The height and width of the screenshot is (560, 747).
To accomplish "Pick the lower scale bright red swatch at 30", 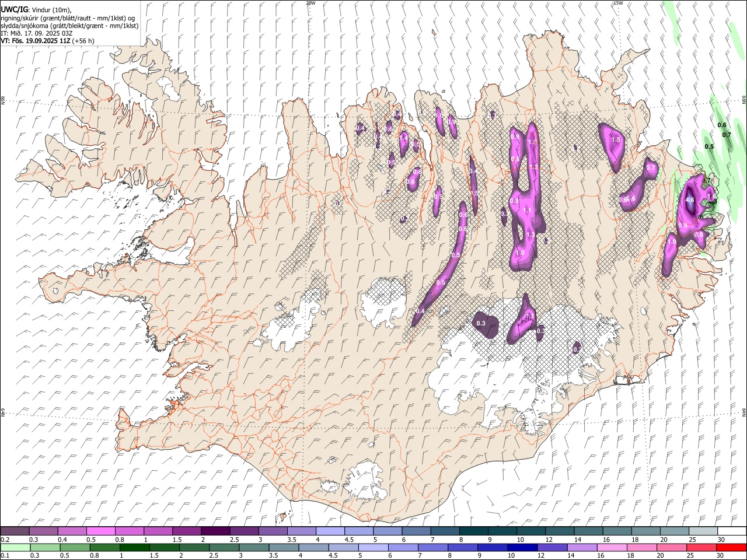I will pyautogui.click(x=731, y=548).
